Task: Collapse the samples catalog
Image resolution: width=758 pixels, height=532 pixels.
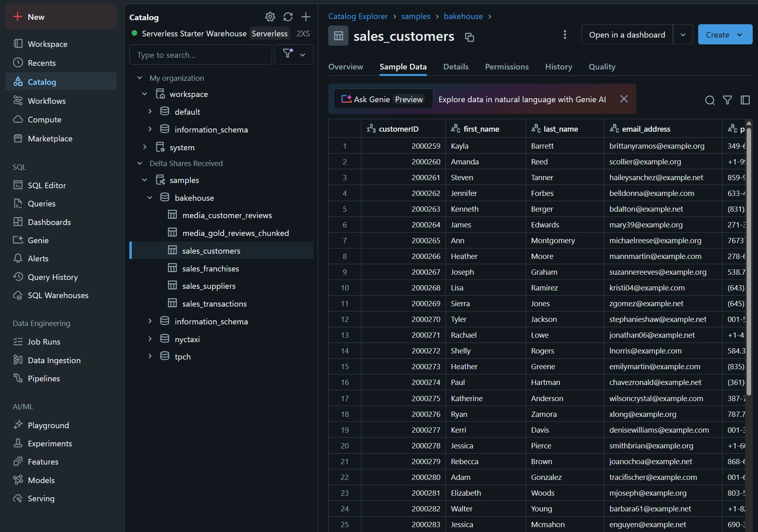Action: pos(145,180)
